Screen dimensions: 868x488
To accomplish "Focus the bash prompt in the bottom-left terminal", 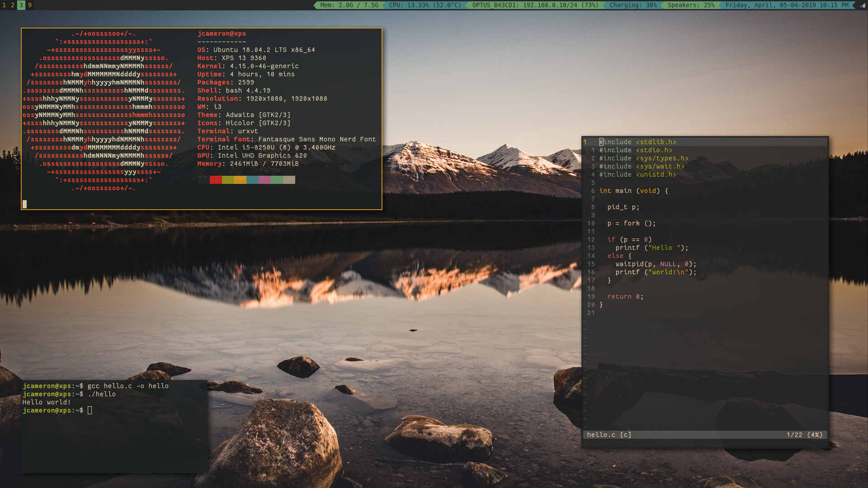I will pos(90,410).
